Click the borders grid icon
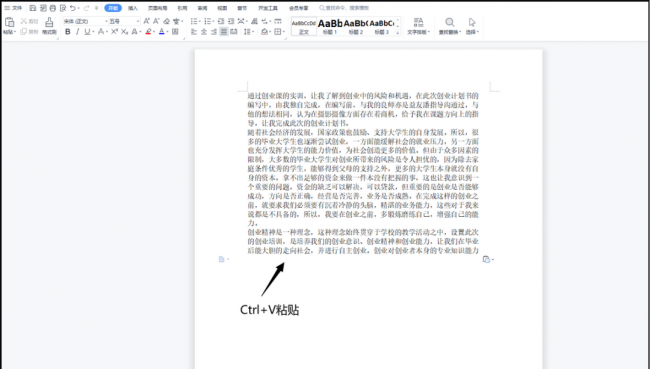650x369 pixels. click(x=278, y=32)
